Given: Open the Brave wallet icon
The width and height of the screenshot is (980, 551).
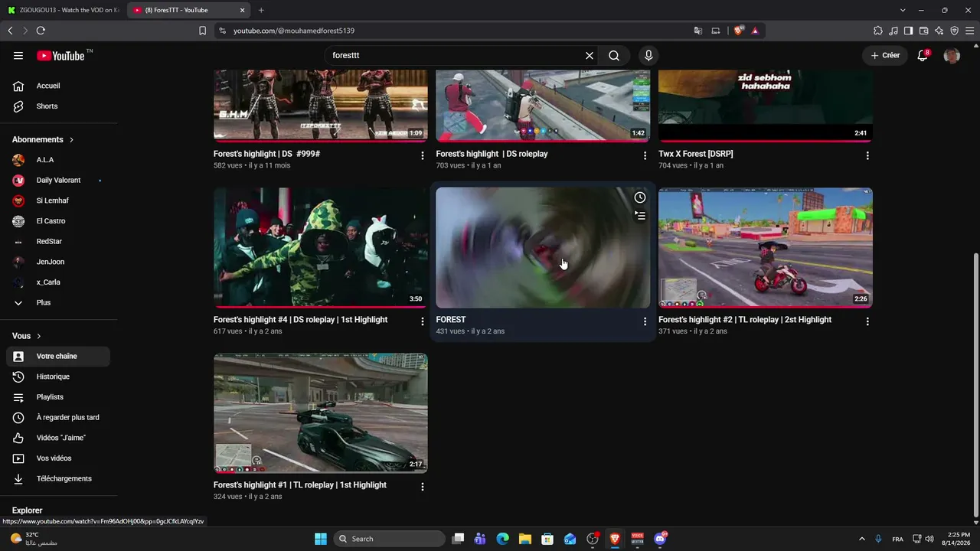Looking at the screenshot, I should click(x=924, y=31).
